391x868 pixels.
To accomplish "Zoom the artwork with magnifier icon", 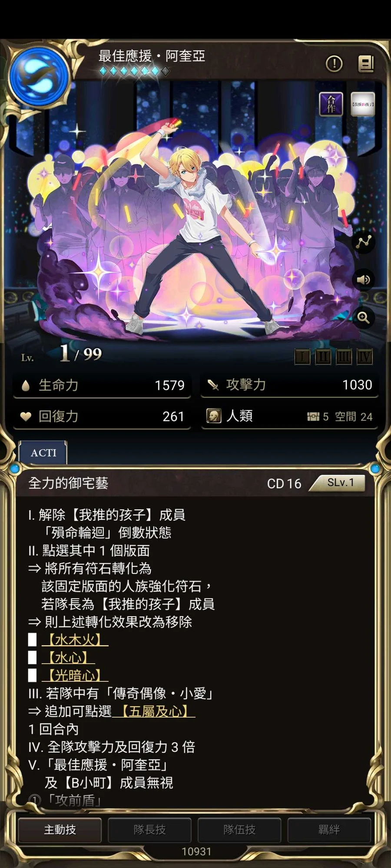I will pyautogui.click(x=364, y=317).
